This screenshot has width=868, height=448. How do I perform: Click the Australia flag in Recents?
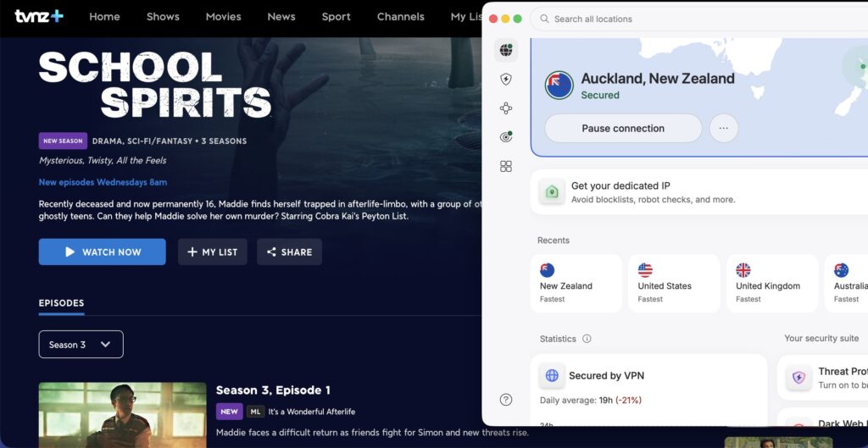[x=841, y=270]
